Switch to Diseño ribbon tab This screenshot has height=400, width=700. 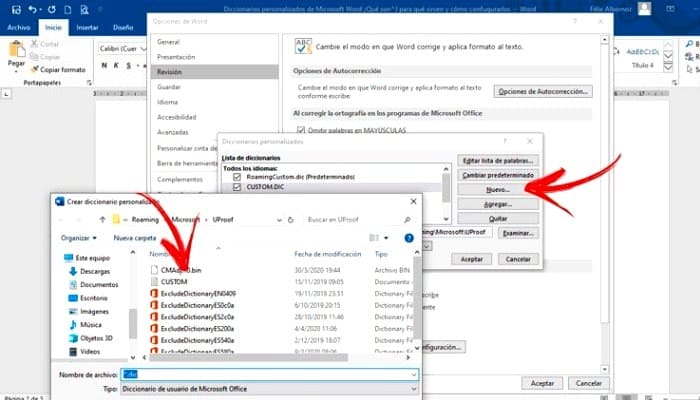(123, 28)
